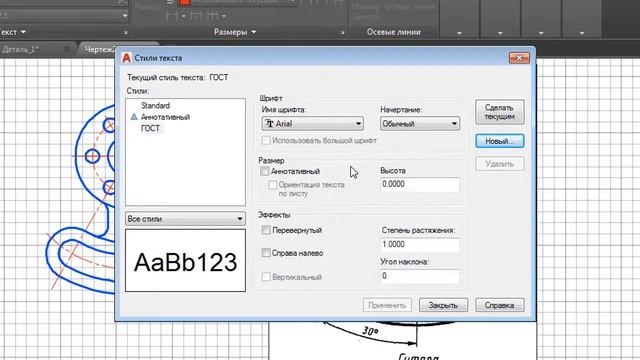This screenshot has width=640, height=360.
Task: Switch to the Деталь_1* drawing tab
Action: point(20,49)
